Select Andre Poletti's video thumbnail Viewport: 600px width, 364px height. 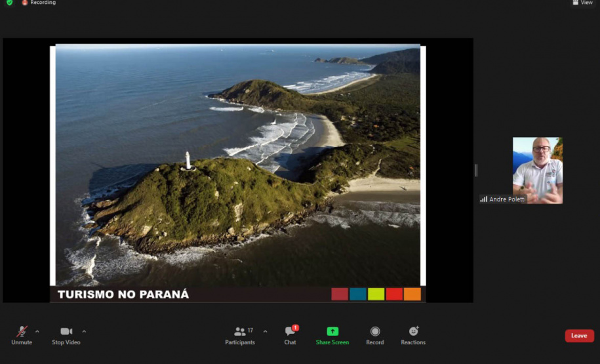pos(537,171)
